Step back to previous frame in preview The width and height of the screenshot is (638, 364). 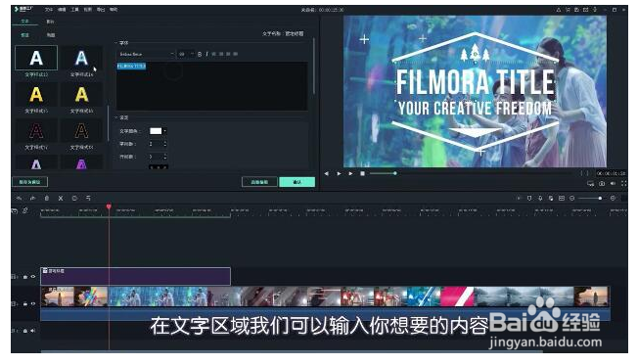click(326, 173)
